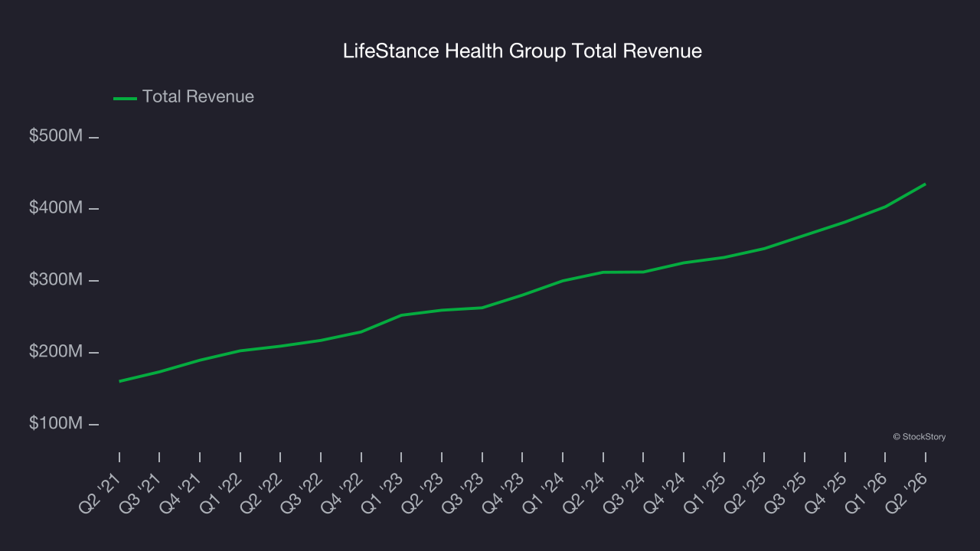Screen dimensions: 980x551
Task: Select the Total Revenue legend label
Action: 198,97
